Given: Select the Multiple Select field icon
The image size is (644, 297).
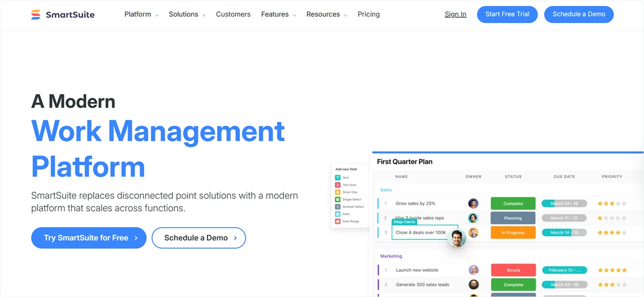Looking at the screenshot, I should [337, 207].
